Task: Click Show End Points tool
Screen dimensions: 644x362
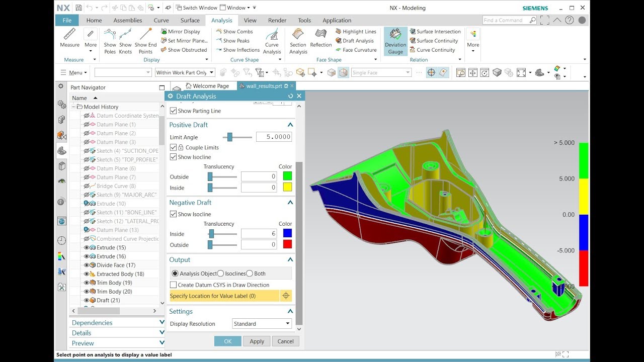Action: 145,41
